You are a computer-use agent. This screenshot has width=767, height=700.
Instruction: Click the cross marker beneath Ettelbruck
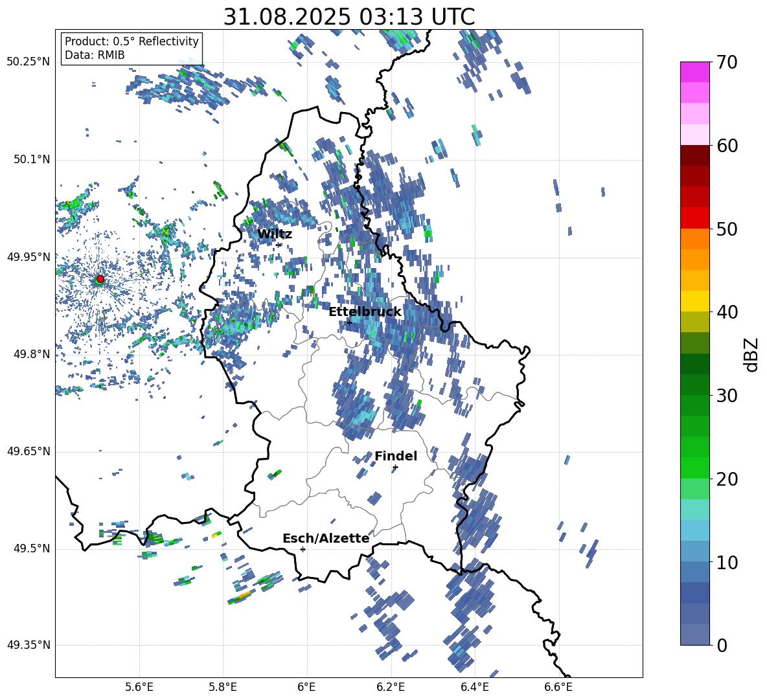[349, 322]
